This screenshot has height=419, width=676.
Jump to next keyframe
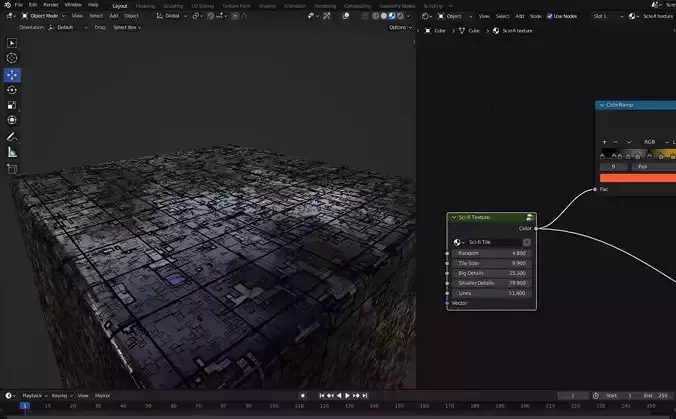[x=356, y=395]
